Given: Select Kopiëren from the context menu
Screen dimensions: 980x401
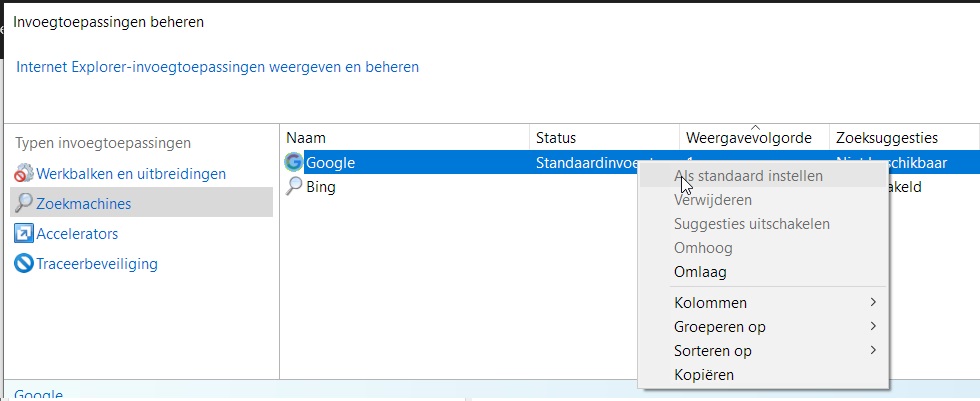Looking at the screenshot, I should point(704,375).
